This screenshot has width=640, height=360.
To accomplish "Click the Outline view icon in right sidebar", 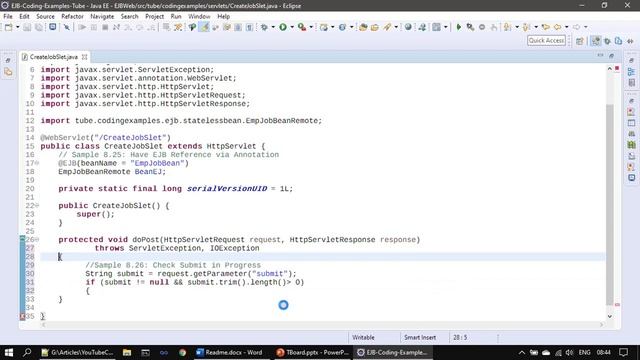I will click(631, 72).
